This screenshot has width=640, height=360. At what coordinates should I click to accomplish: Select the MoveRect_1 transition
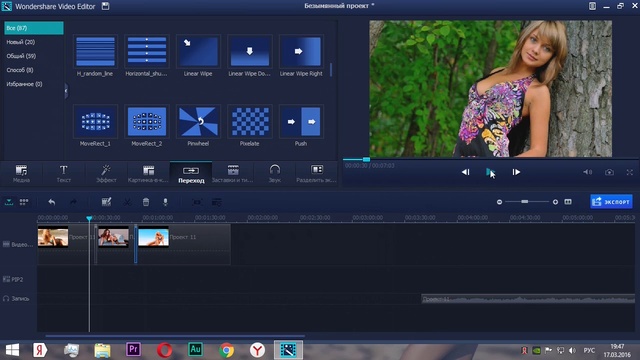95,122
